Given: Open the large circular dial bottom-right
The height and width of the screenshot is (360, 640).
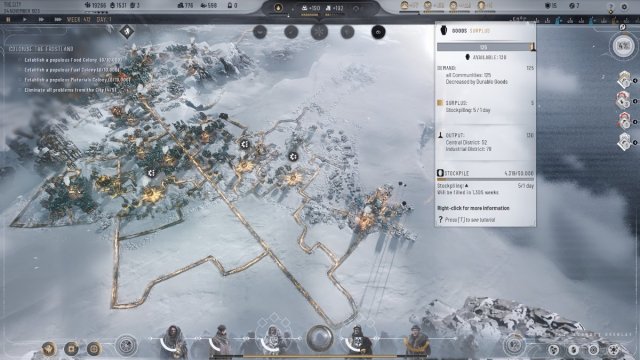Looking at the screenshot, I should (x=514, y=346).
